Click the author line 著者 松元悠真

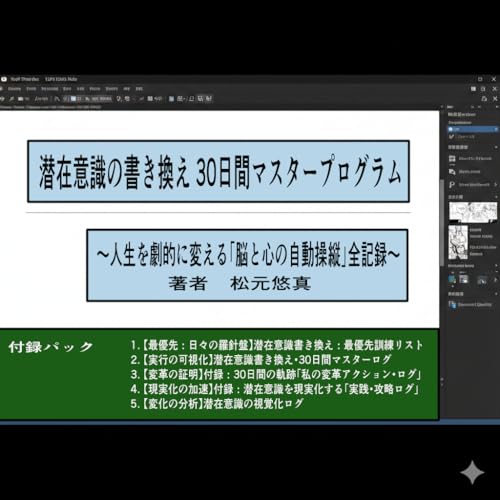tap(239, 284)
